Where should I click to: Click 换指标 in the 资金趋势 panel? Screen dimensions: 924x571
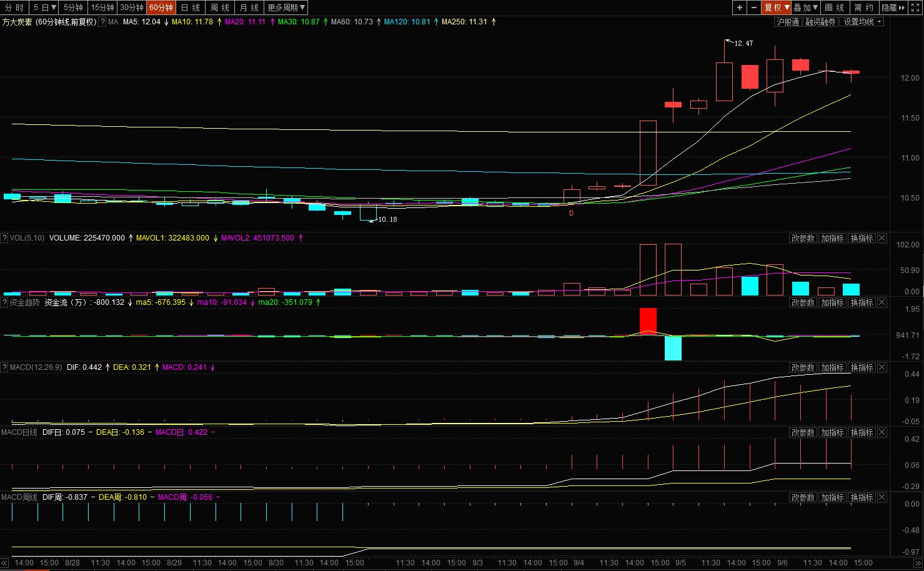tap(862, 302)
